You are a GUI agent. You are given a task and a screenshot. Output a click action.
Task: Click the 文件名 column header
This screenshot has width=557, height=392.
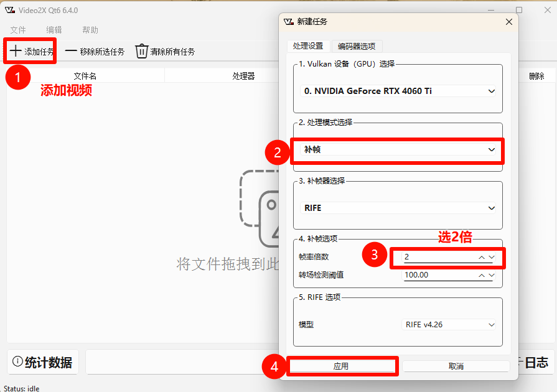tap(85, 76)
